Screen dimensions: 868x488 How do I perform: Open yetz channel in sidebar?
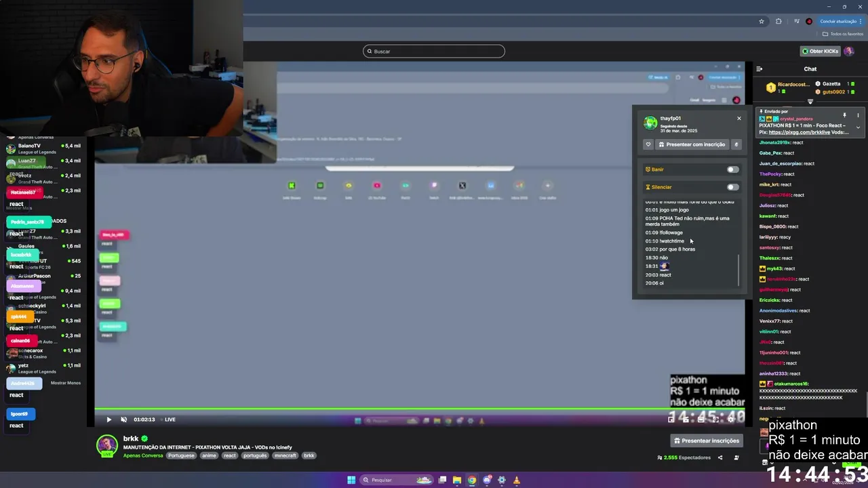43,368
